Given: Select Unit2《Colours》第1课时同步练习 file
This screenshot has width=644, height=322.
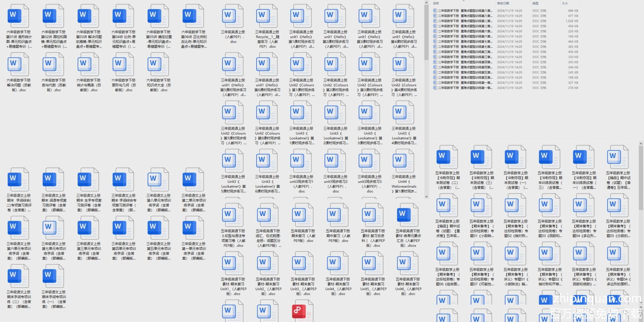Looking at the screenshot, I should tap(301, 75).
